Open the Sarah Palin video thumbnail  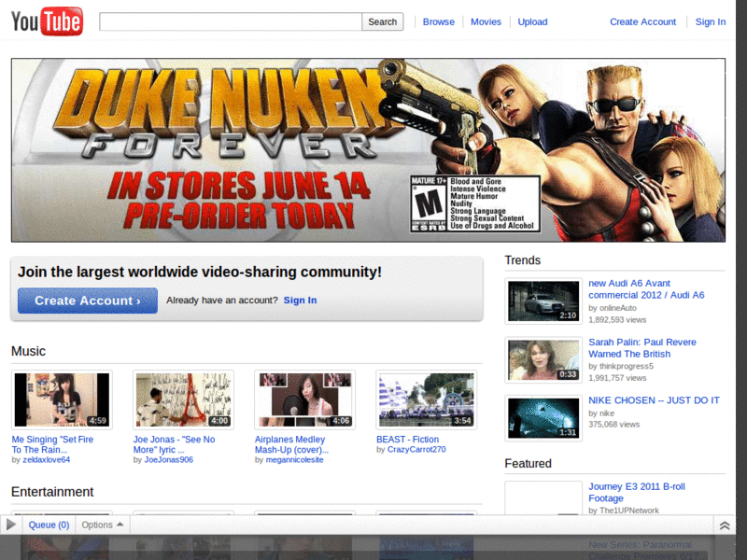click(x=543, y=360)
